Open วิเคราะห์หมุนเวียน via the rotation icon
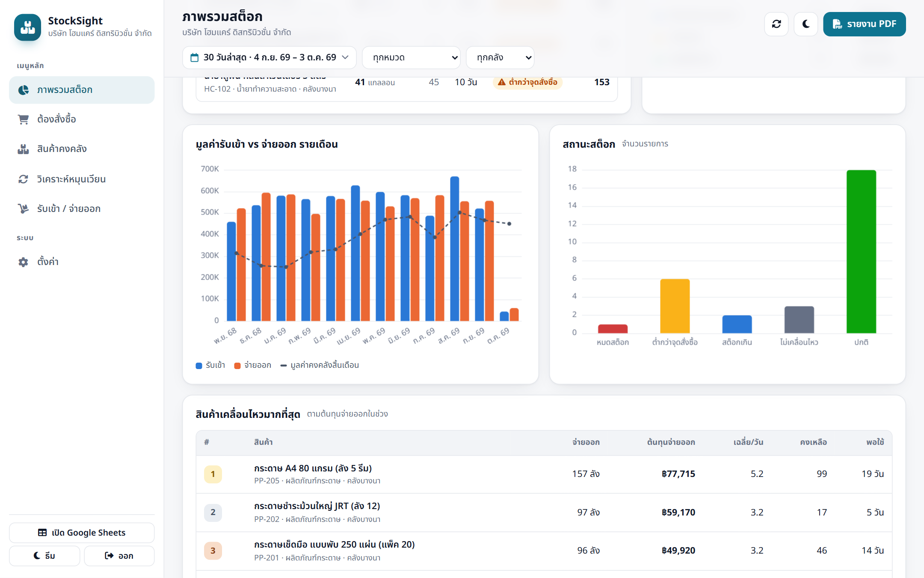 coord(23,179)
